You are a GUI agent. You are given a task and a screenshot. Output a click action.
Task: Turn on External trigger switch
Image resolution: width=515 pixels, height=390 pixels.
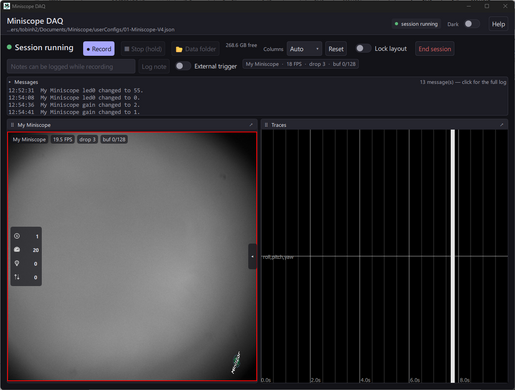point(183,66)
